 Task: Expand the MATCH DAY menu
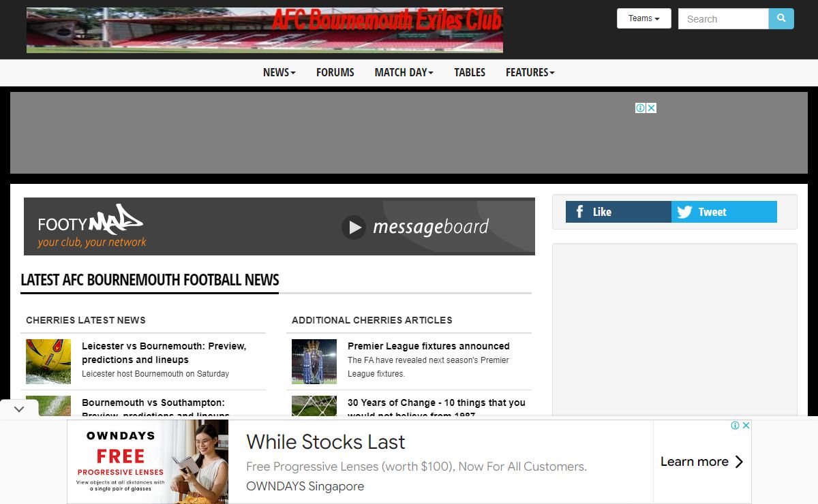click(404, 72)
